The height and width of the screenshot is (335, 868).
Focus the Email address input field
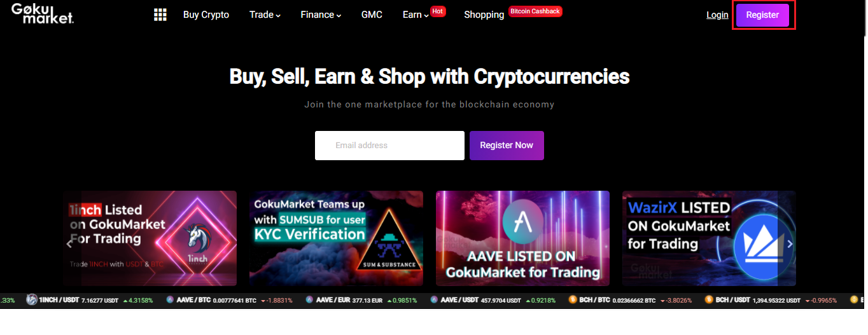pyautogui.click(x=389, y=146)
